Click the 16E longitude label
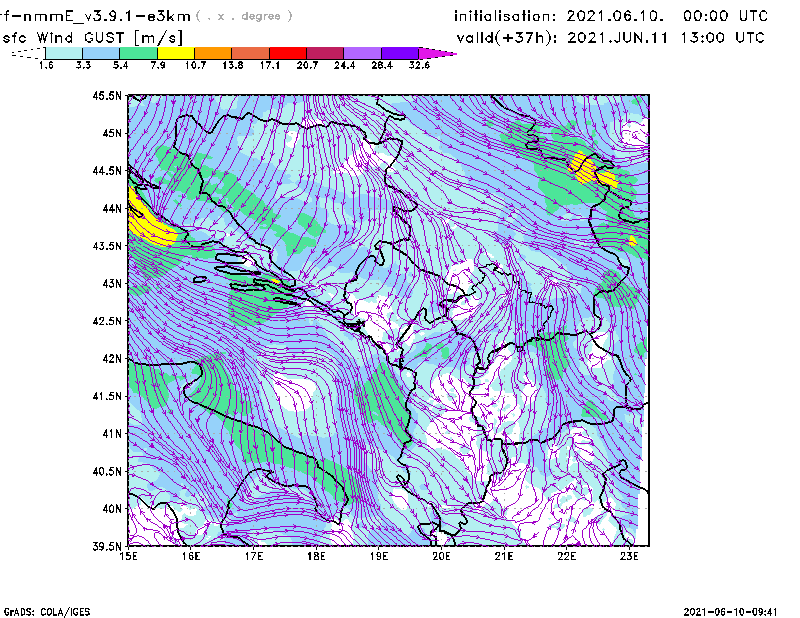This screenshot has width=800, height=618. 191,556
